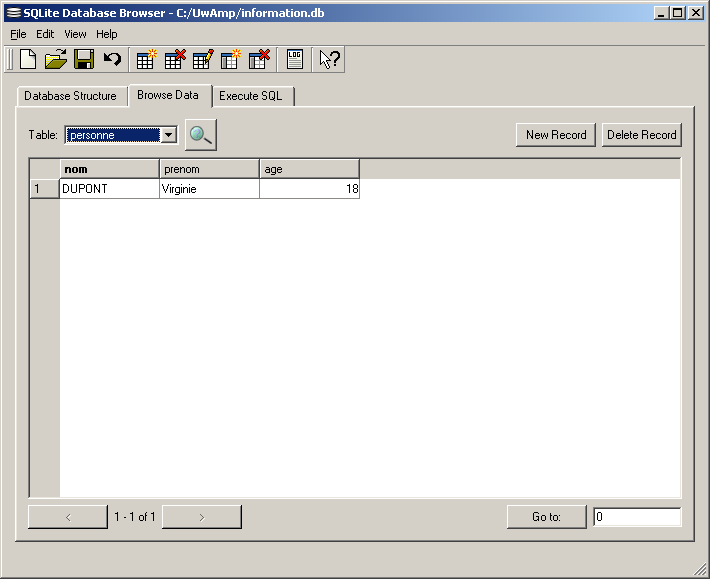Click the Modify Table pencil icon
710x579 pixels.
click(203, 59)
